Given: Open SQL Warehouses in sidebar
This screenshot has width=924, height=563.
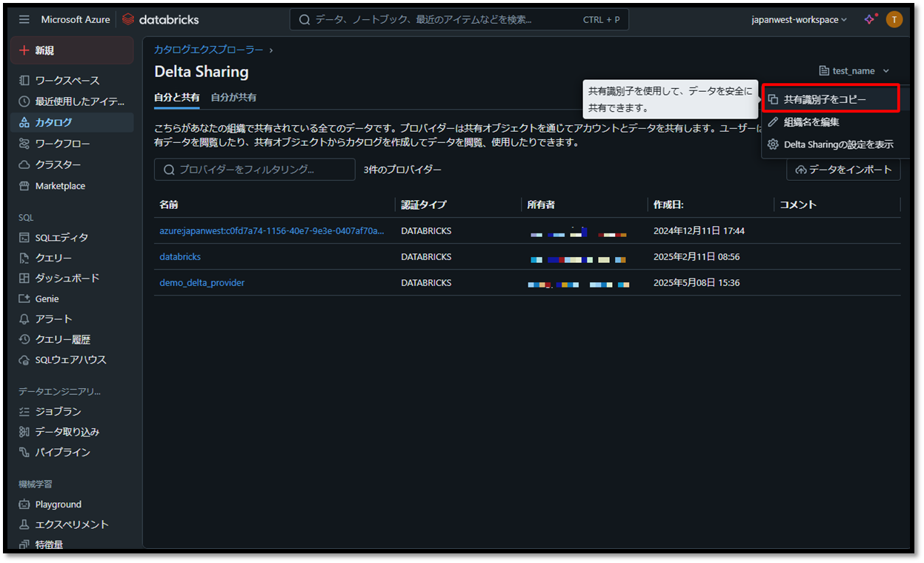Looking at the screenshot, I should [70, 359].
